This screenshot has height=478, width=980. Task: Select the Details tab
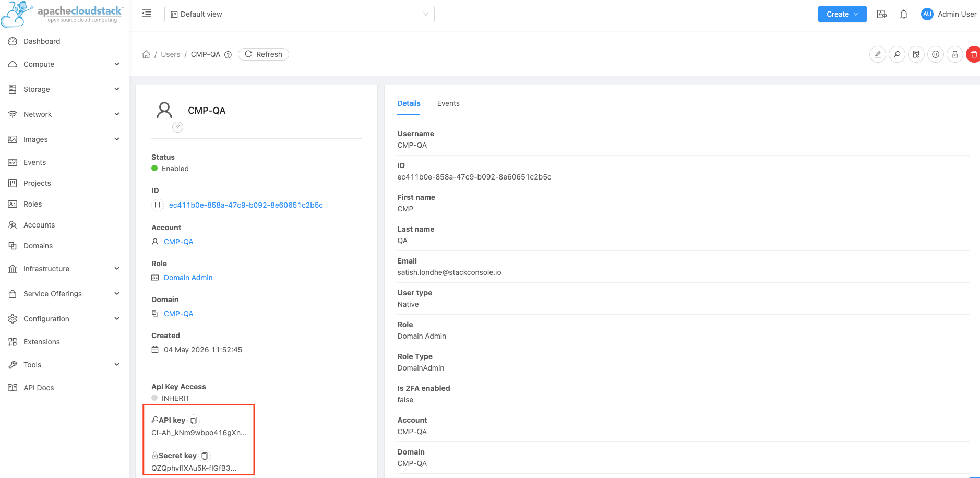tap(409, 103)
